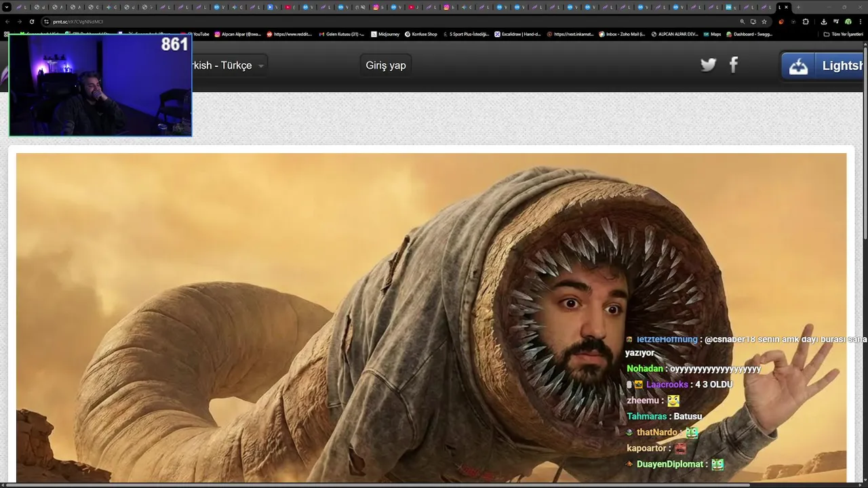View site information beside the URL
Image resolution: width=868 pixels, height=488 pixels.
point(45,22)
